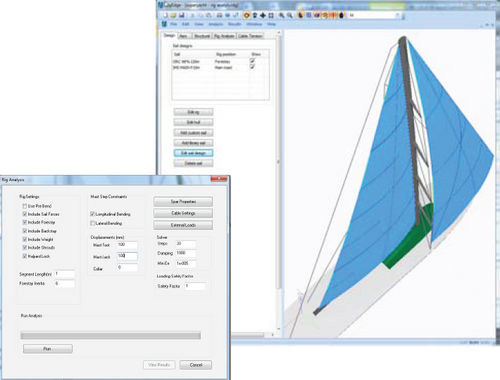The width and height of the screenshot is (500, 380).
Task: Click the fit-to-window frame icon
Action: coord(271,15)
